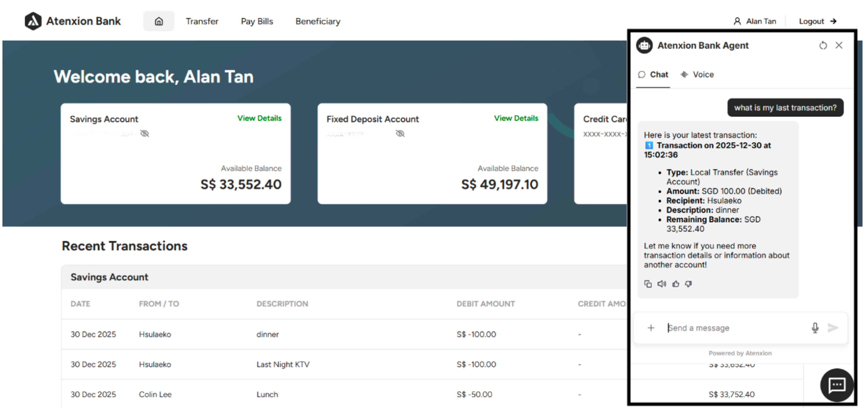Give thumbs down to the agent reply
The width and height of the screenshot is (868, 412).
[x=688, y=284]
